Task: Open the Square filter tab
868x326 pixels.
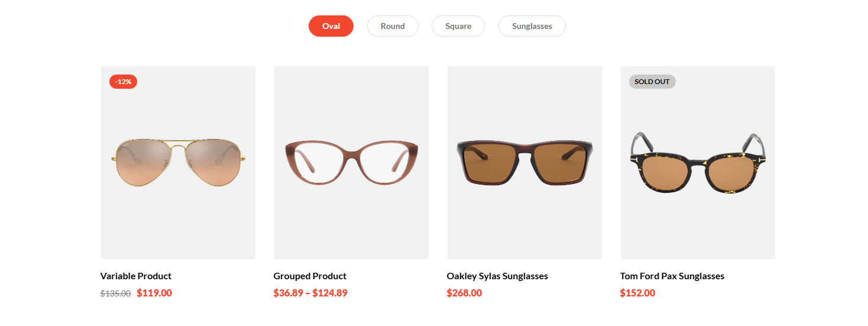Action: pyautogui.click(x=458, y=26)
